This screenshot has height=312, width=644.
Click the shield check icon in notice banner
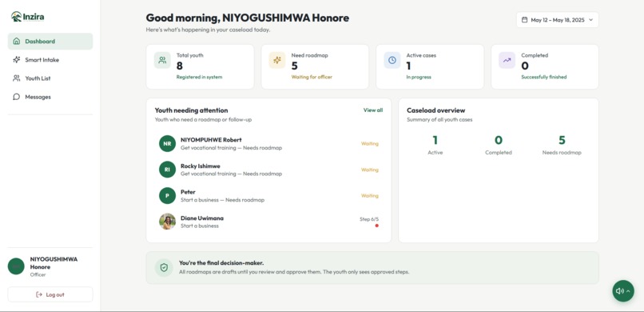coord(164,268)
